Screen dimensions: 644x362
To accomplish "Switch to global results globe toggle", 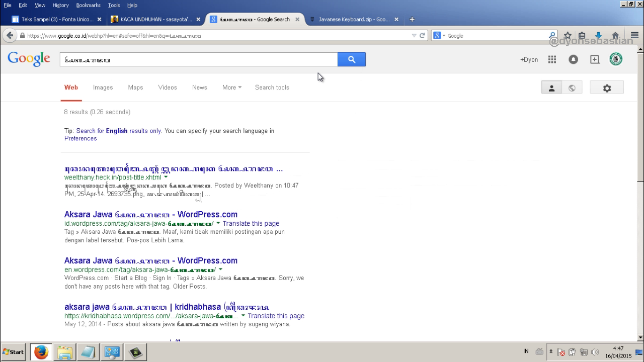I will (572, 88).
